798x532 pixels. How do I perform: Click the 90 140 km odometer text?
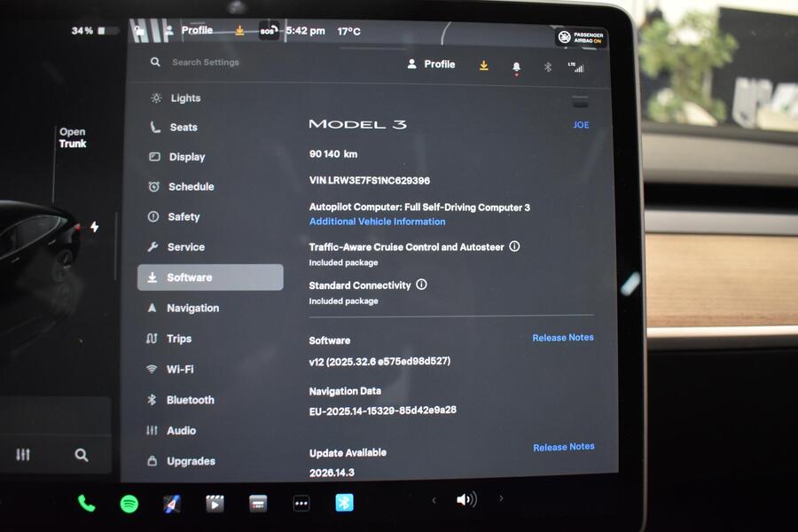[x=333, y=153]
